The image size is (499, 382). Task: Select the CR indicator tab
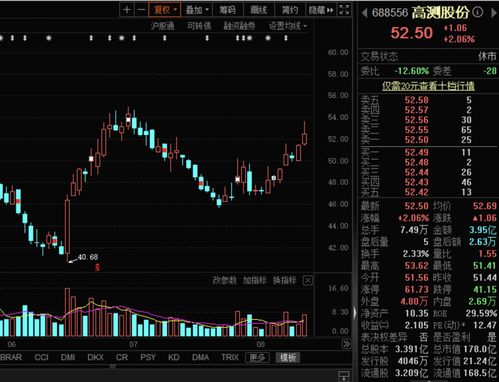click(122, 357)
